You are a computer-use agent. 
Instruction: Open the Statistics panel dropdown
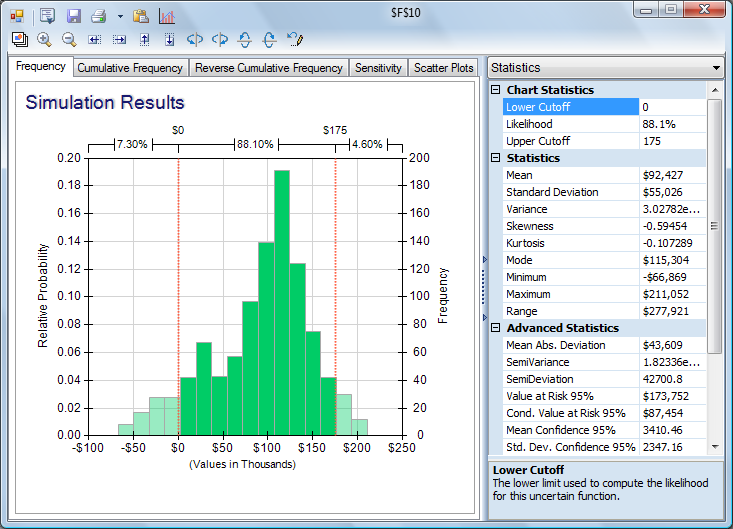pos(715,68)
